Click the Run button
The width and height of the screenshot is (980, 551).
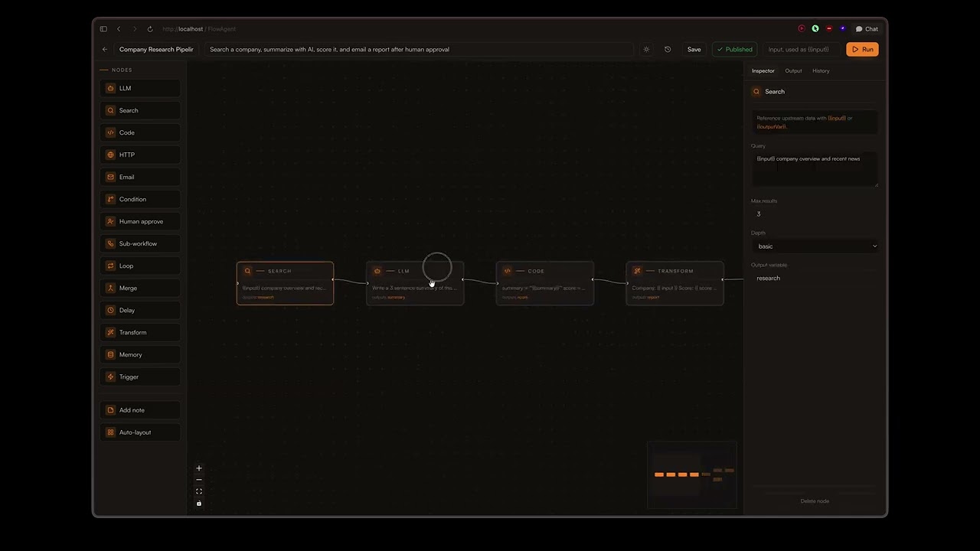pyautogui.click(x=862, y=49)
